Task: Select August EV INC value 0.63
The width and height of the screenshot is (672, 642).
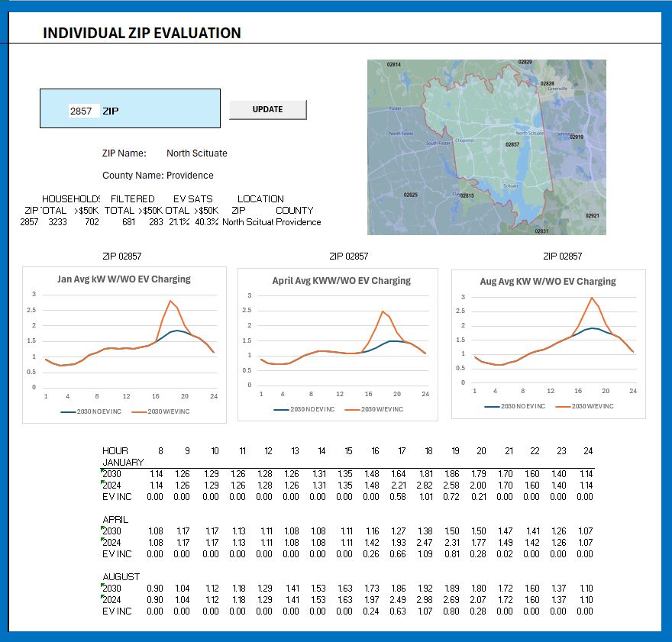Action: pyautogui.click(x=398, y=611)
